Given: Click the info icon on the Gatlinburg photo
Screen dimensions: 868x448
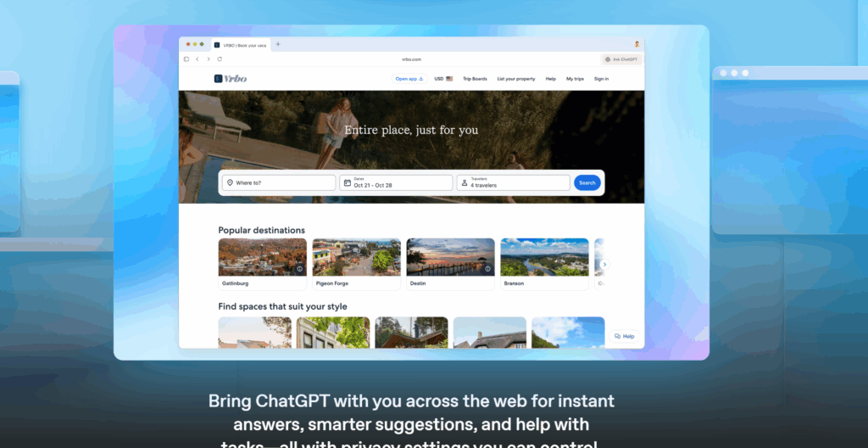Looking at the screenshot, I should point(299,269).
